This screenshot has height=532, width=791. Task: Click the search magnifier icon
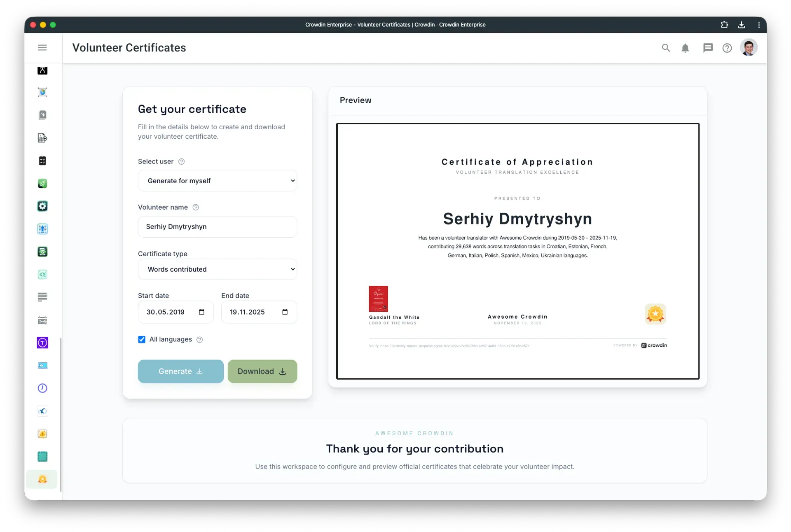tap(666, 48)
